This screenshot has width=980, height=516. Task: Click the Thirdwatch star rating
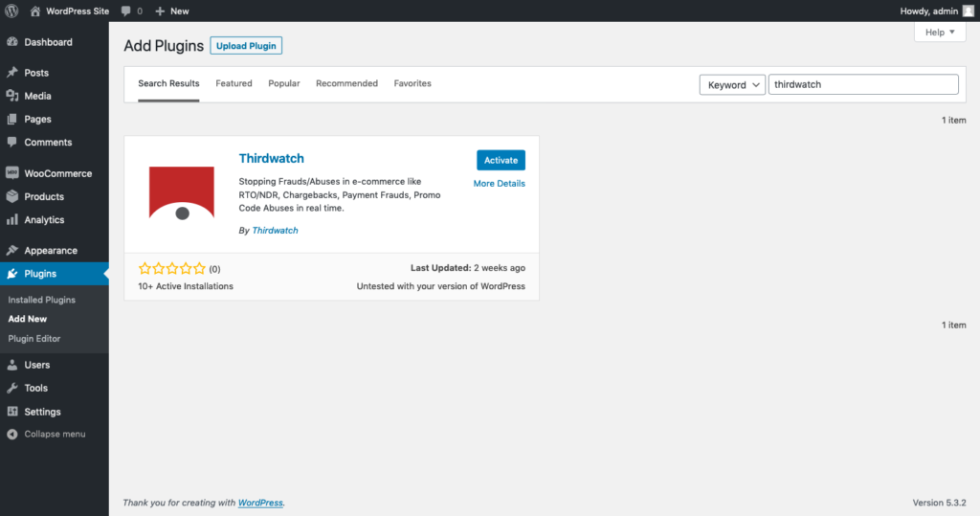pos(172,269)
